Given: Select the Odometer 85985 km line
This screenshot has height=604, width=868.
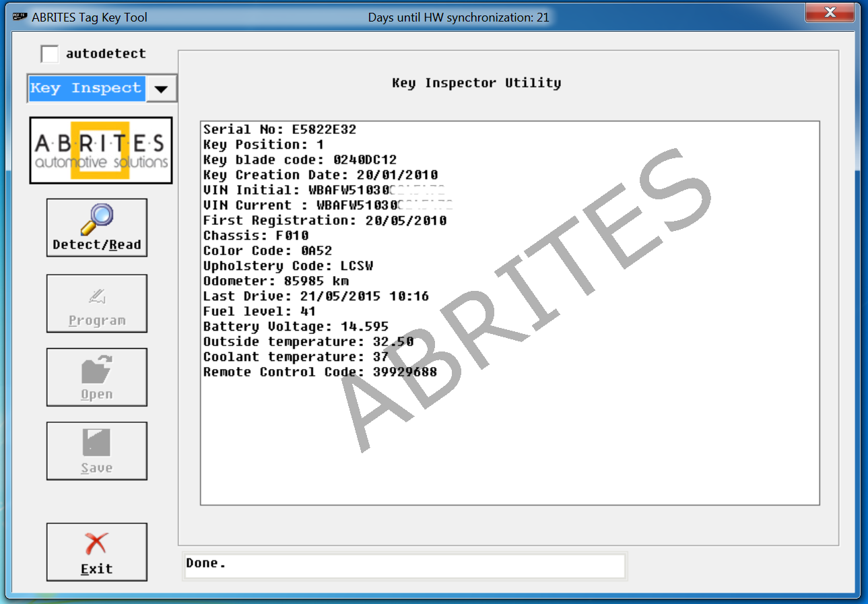Looking at the screenshot, I should 275,281.
